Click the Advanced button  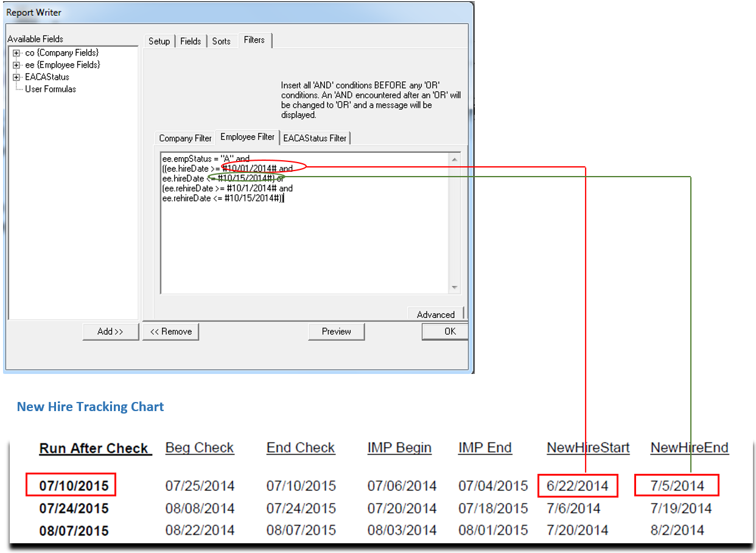point(435,314)
